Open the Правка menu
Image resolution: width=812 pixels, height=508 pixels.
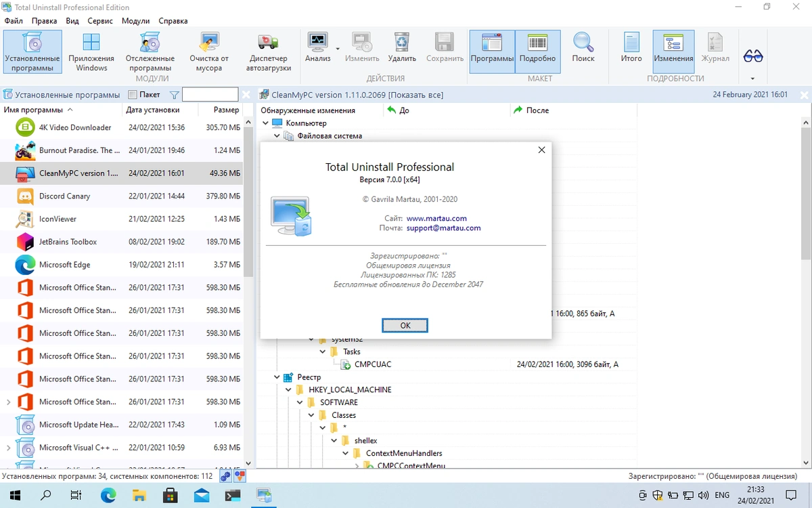coord(44,21)
